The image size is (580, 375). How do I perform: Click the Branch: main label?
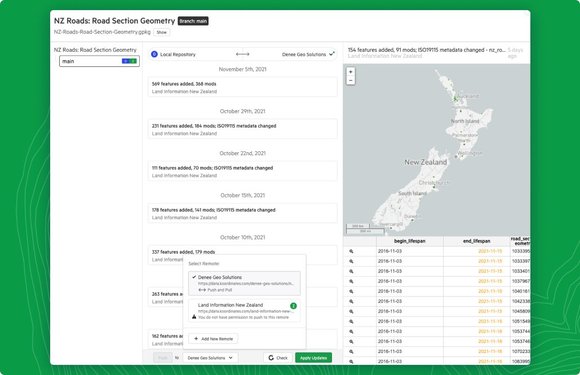click(x=193, y=21)
